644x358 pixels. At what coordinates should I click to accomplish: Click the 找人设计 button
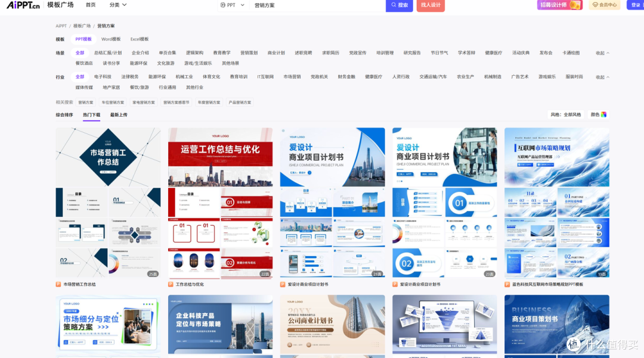431,5
